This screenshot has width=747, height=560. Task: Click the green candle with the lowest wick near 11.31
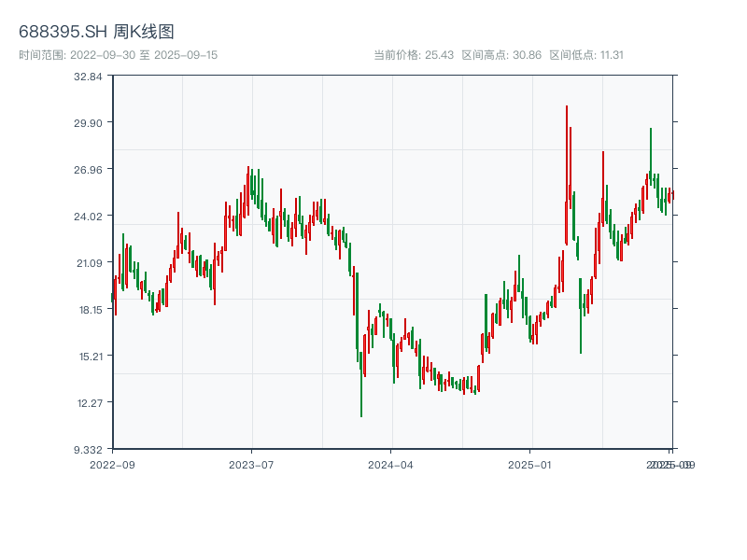tap(361, 384)
